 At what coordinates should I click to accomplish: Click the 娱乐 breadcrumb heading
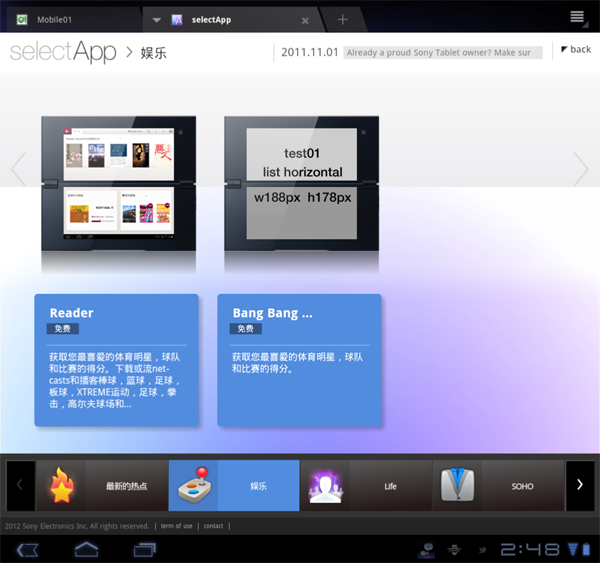(x=153, y=53)
